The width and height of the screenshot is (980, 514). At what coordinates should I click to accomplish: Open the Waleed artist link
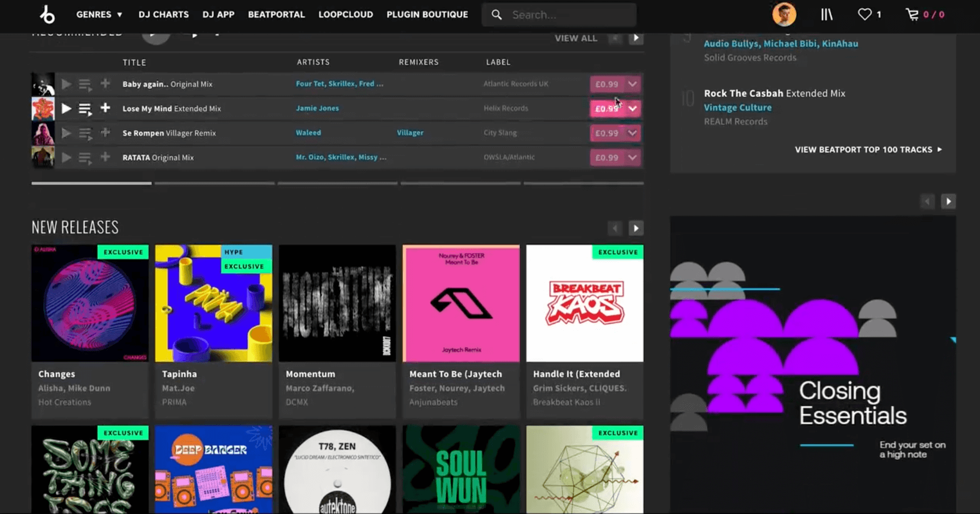coord(308,132)
